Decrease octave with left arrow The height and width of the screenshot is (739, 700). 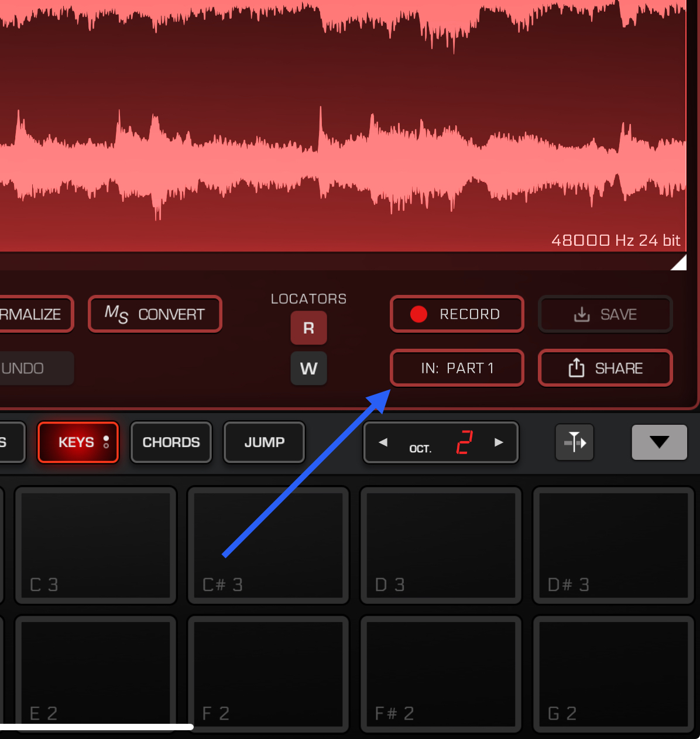(x=383, y=442)
